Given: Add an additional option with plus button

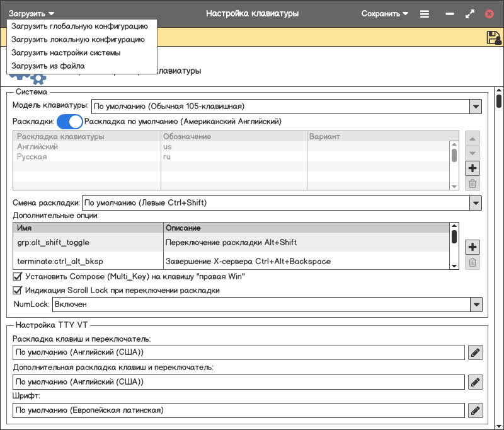Looking at the screenshot, I should pos(472,247).
